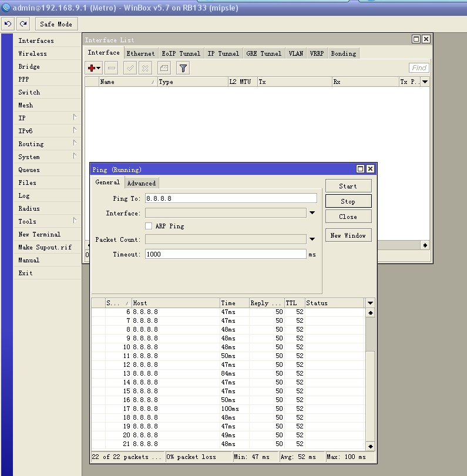Screen dimensions: 467x476
Task: Expand the Packet Count dropdown arrow
Action: 312,239
